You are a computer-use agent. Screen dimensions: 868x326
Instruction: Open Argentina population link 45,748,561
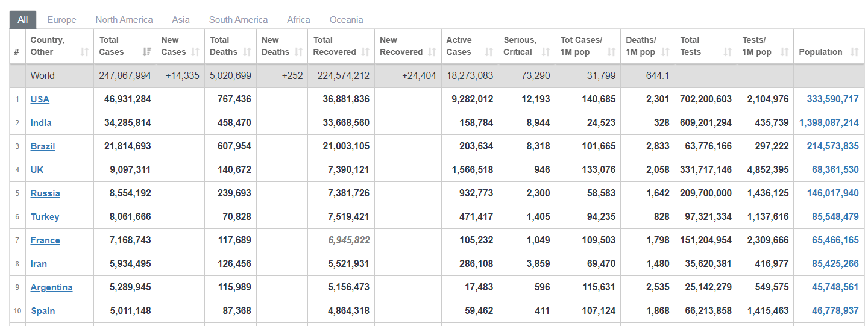pyautogui.click(x=835, y=287)
